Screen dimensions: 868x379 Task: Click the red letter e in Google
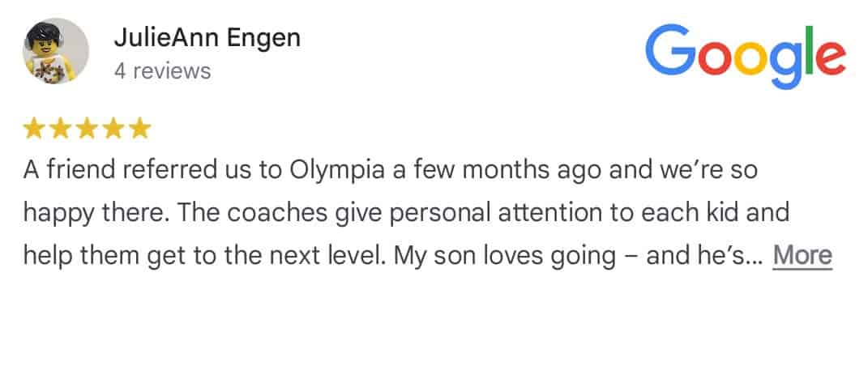832,58
